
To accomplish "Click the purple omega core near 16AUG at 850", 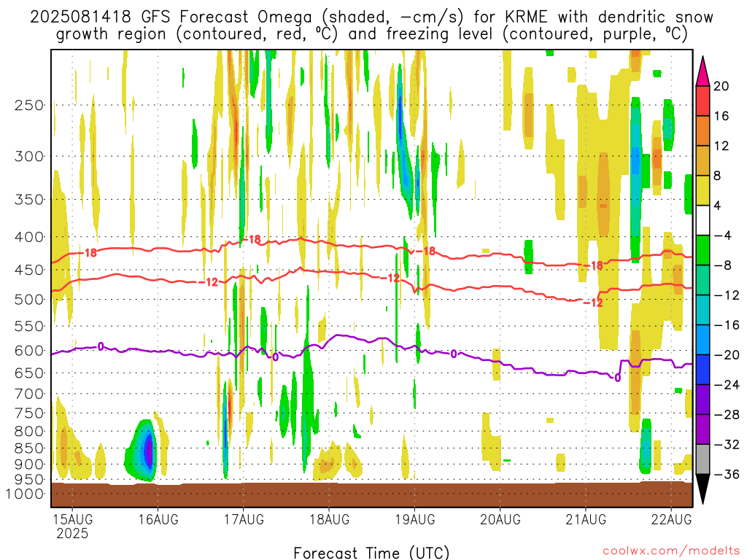I will (149, 450).
